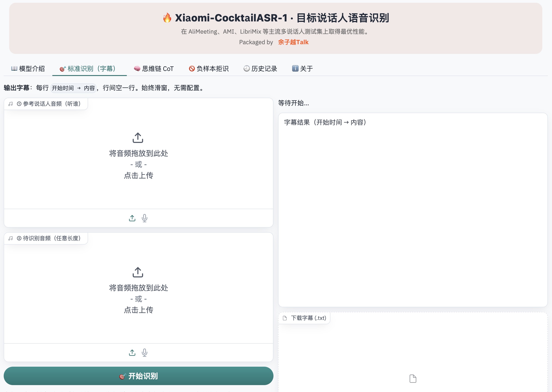Viewport: 552px width, 392px height.
Task: Click the 开始时间 → 内容 inline code text
Action: [x=74, y=88]
